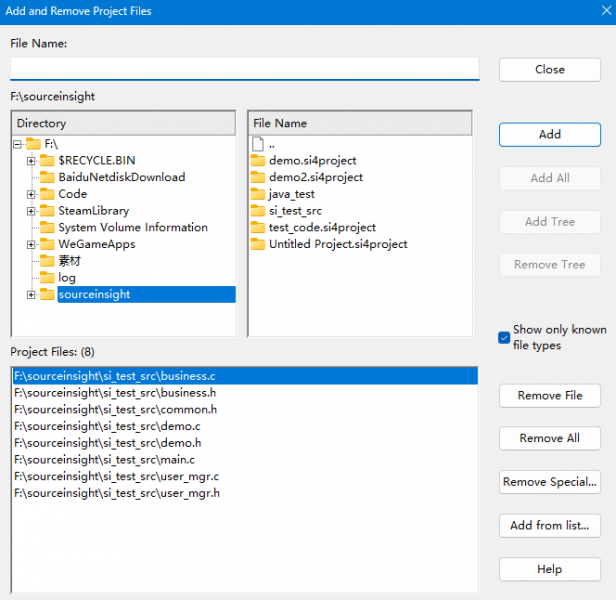Select 'java_test' name in file list

tap(292, 194)
